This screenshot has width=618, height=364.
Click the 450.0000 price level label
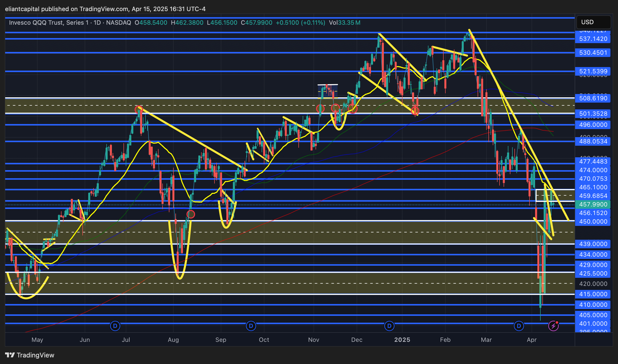point(593,222)
